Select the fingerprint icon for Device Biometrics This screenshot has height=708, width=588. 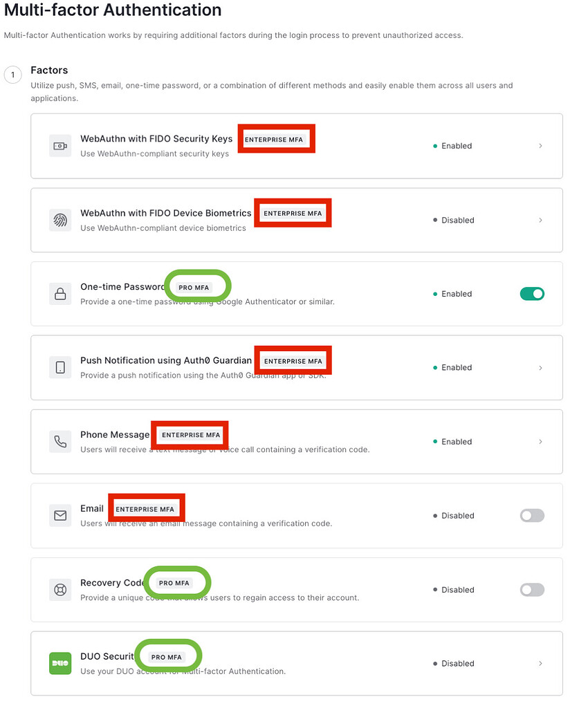[x=60, y=220]
